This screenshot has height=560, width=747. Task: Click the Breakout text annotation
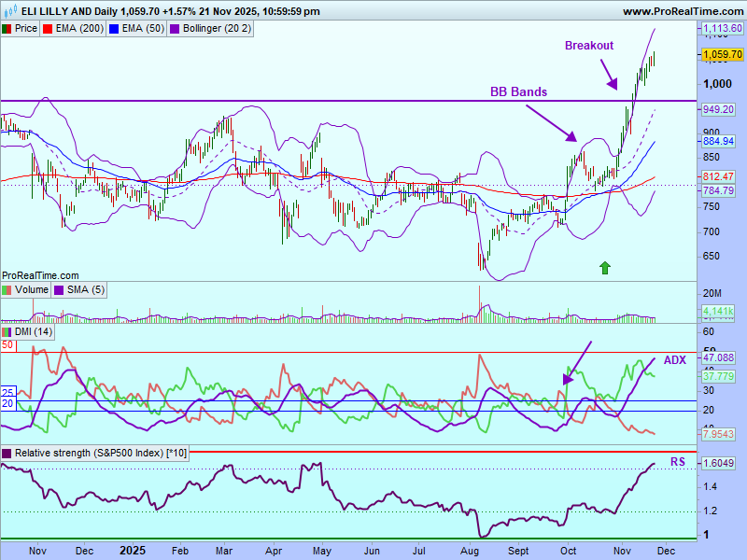pos(589,45)
